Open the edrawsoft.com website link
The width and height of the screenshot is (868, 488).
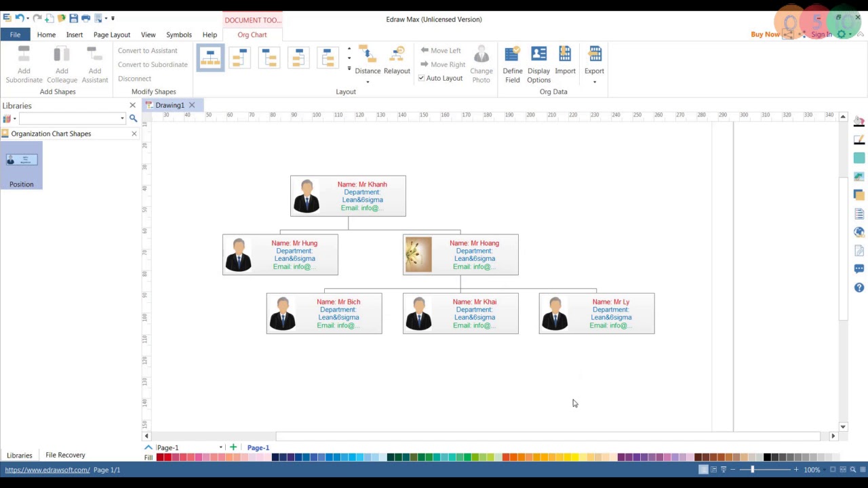pyautogui.click(x=47, y=470)
